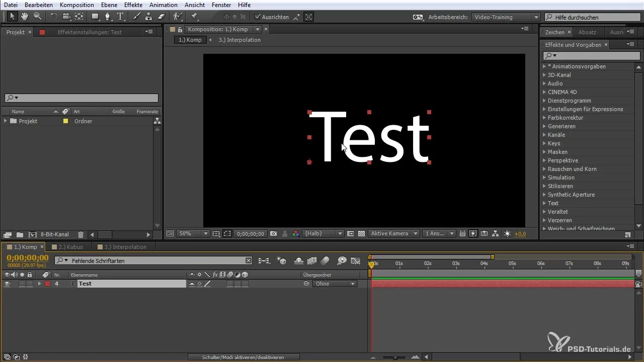
Task: Select the Rectangle mask tool
Action: click(x=95, y=17)
